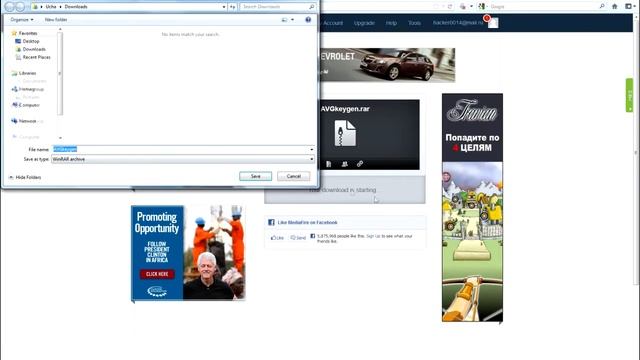Create a New folder
Screen dimensions: 640x360
(x=56, y=20)
